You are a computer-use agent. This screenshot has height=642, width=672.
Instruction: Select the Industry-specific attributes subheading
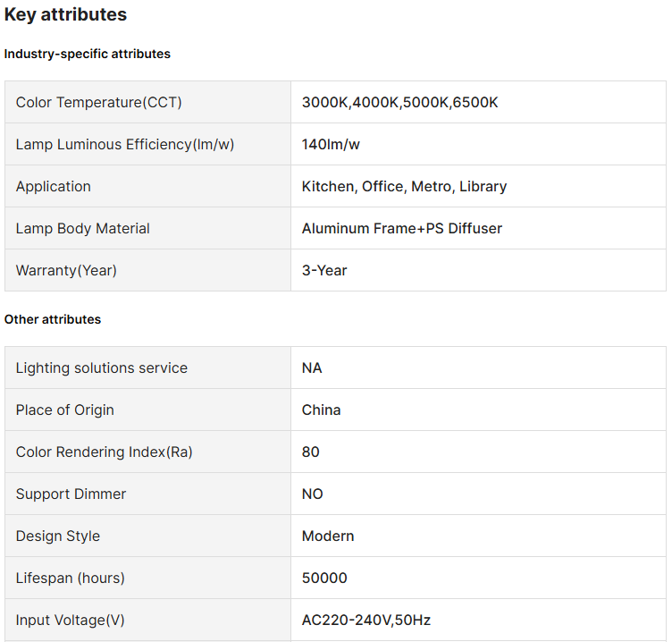(x=87, y=54)
